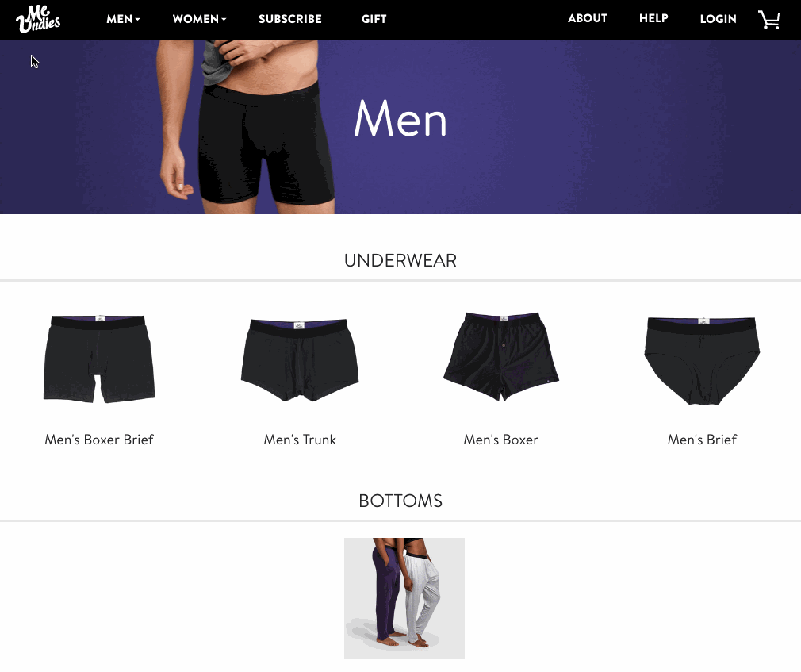Open the HELP link
Image resolution: width=801 pixels, height=672 pixels.
(x=653, y=18)
